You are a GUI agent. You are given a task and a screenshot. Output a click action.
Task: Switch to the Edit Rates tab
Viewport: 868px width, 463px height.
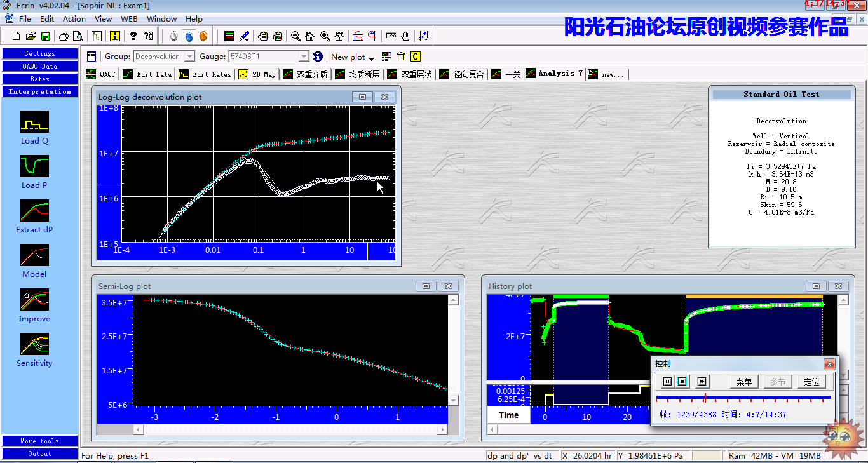coord(205,74)
